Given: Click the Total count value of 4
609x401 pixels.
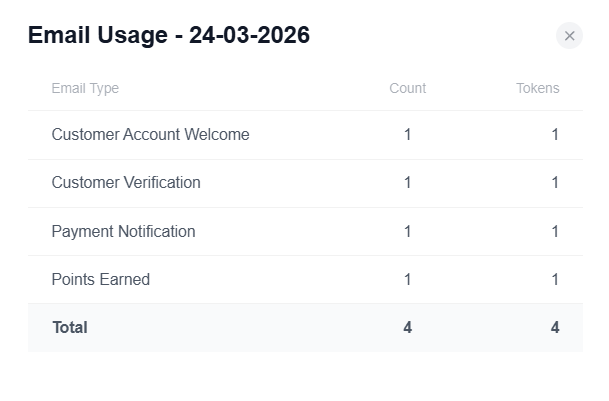Looking at the screenshot, I should tap(408, 328).
